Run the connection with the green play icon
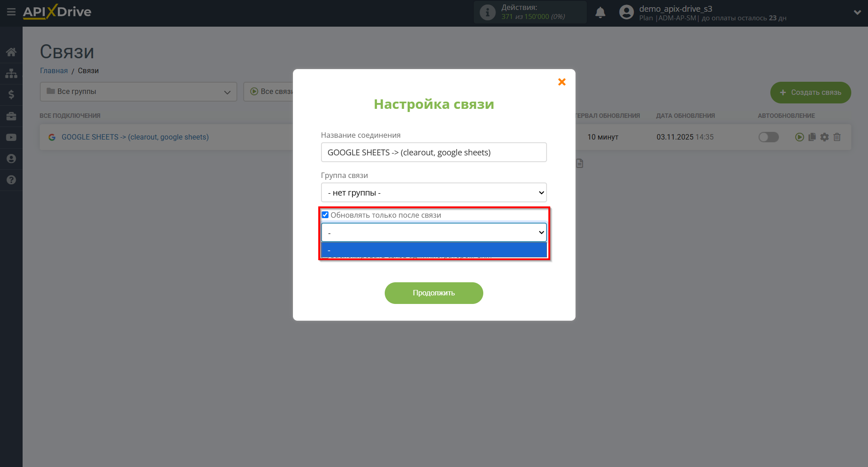This screenshot has width=868, height=467. pyautogui.click(x=800, y=137)
